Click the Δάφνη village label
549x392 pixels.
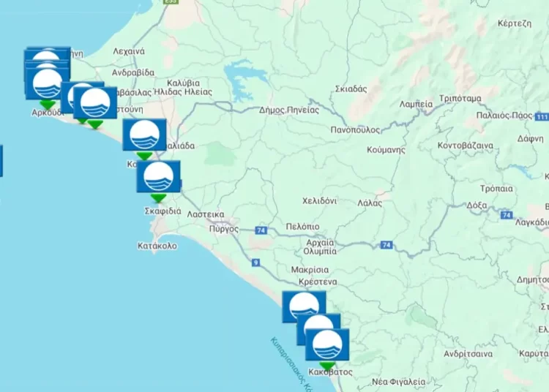pos(530,139)
